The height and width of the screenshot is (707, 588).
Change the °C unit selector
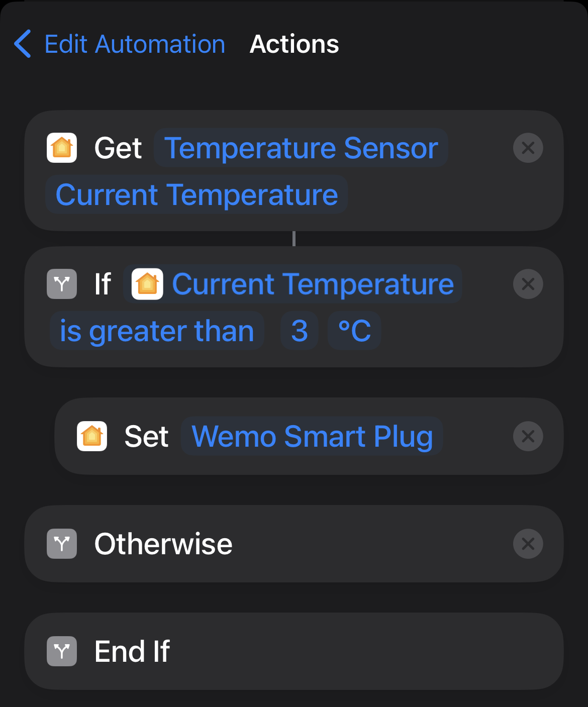(354, 331)
